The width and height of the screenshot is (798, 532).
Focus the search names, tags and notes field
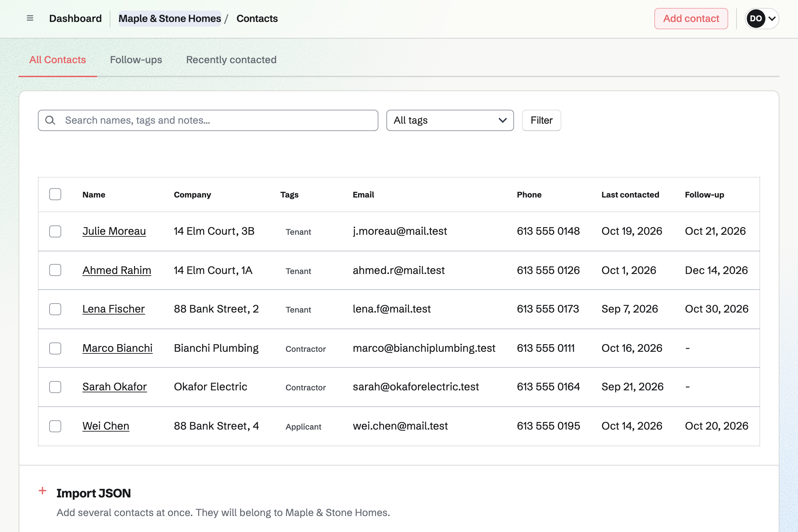coord(208,120)
